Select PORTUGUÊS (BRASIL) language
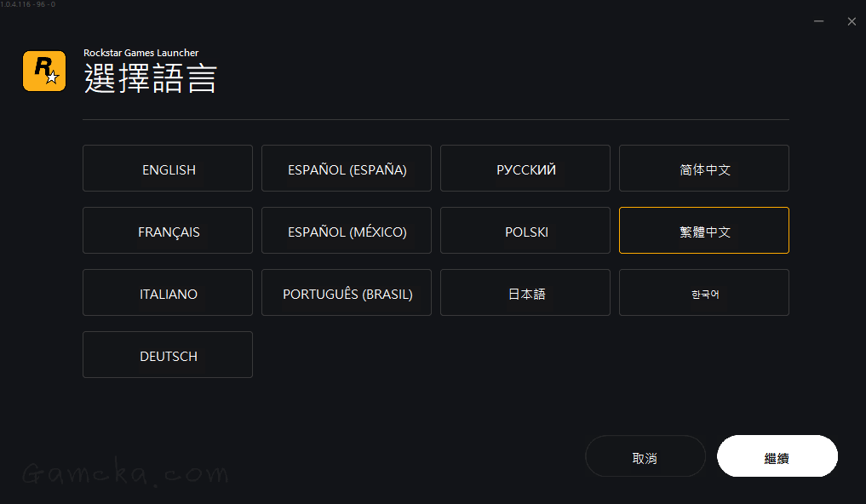866x504 pixels. (x=347, y=293)
